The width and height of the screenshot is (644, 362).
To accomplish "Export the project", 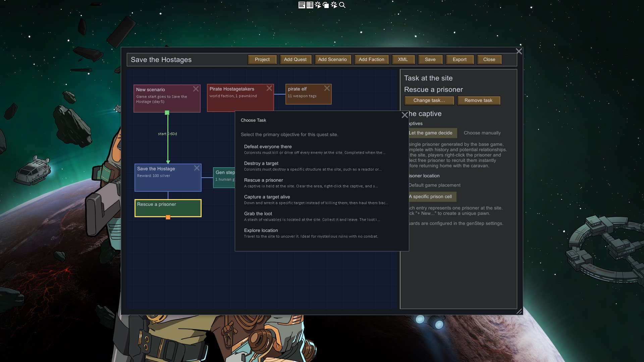I will coord(460,60).
